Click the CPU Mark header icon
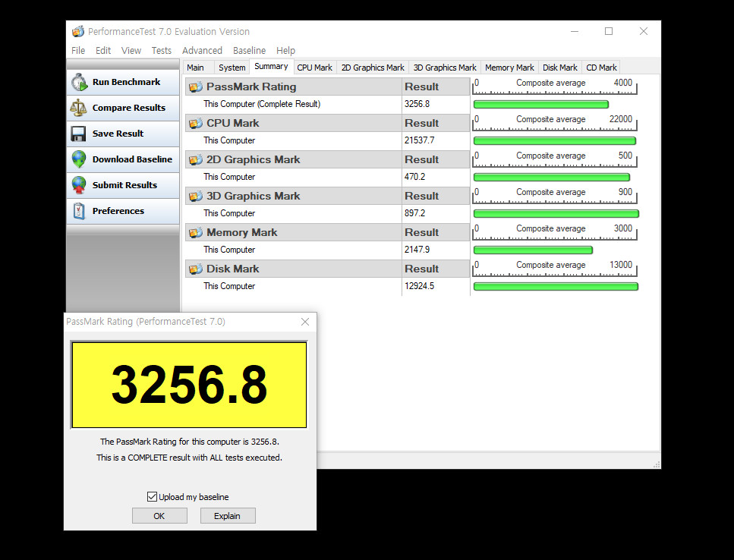The image size is (734, 560). (195, 123)
